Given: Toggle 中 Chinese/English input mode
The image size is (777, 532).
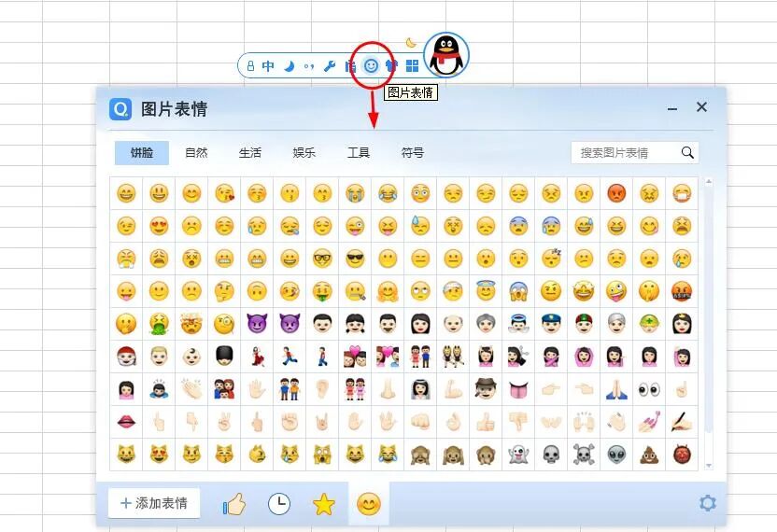Looking at the screenshot, I should 268,66.
